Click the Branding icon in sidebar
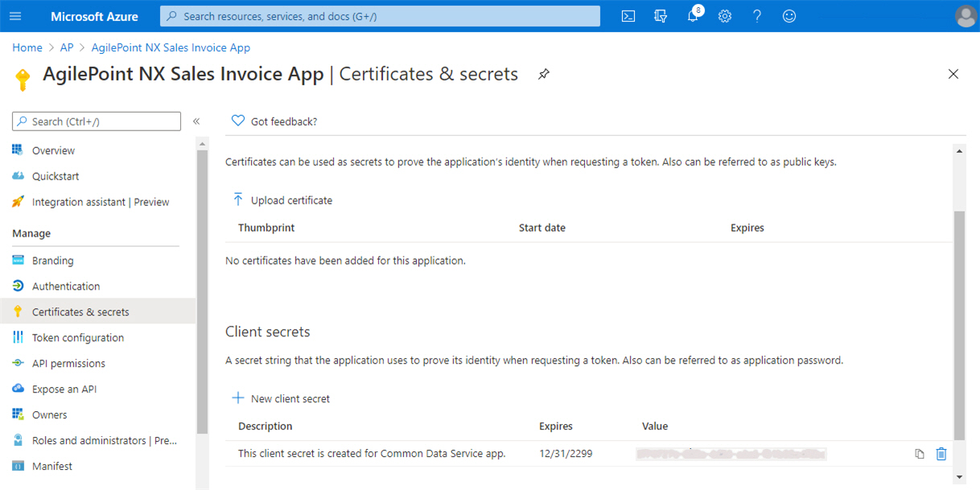The image size is (980, 490). click(x=18, y=260)
